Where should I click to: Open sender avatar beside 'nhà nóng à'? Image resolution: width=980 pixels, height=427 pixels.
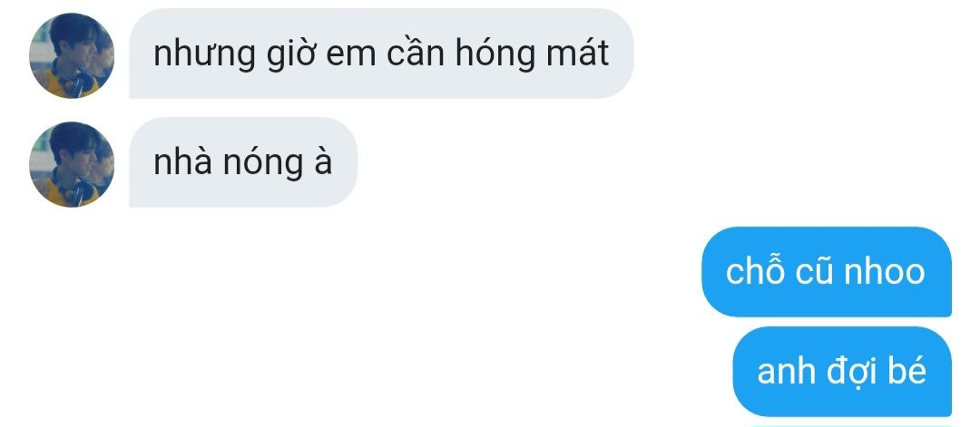[72, 164]
